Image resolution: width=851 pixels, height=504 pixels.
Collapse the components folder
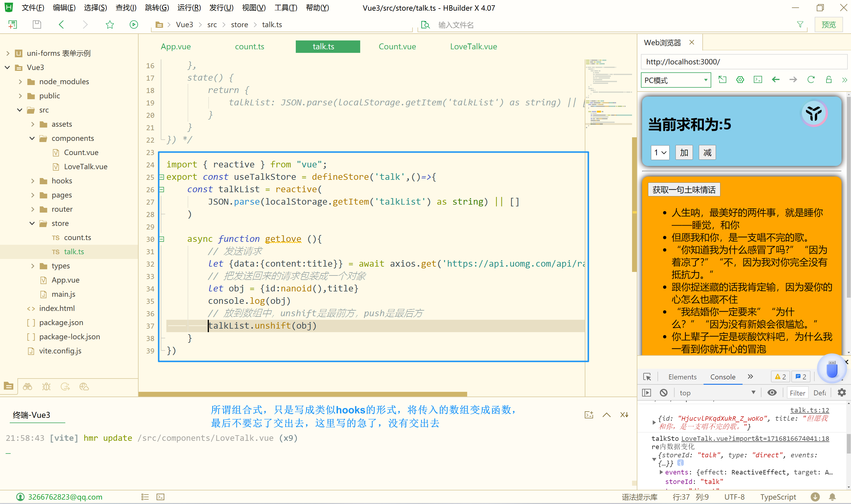click(x=32, y=138)
